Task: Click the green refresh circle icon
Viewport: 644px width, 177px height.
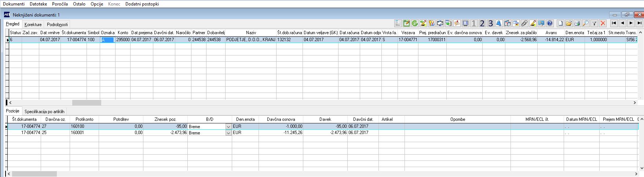Action: point(415,24)
